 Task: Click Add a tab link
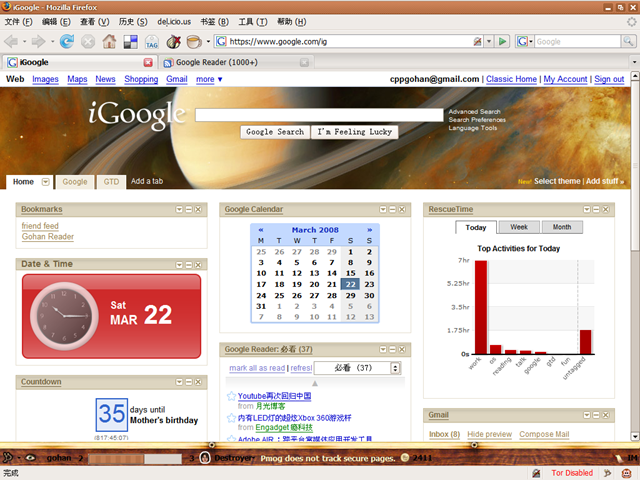(x=147, y=181)
